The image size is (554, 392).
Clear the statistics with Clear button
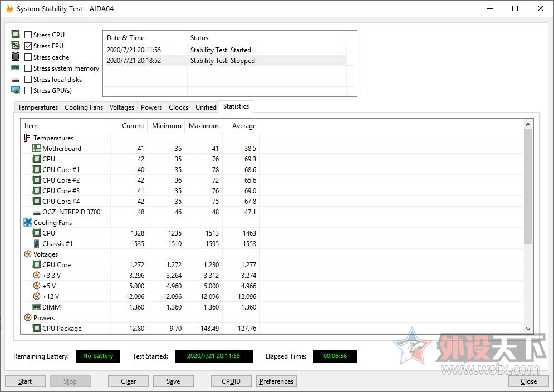point(128,381)
